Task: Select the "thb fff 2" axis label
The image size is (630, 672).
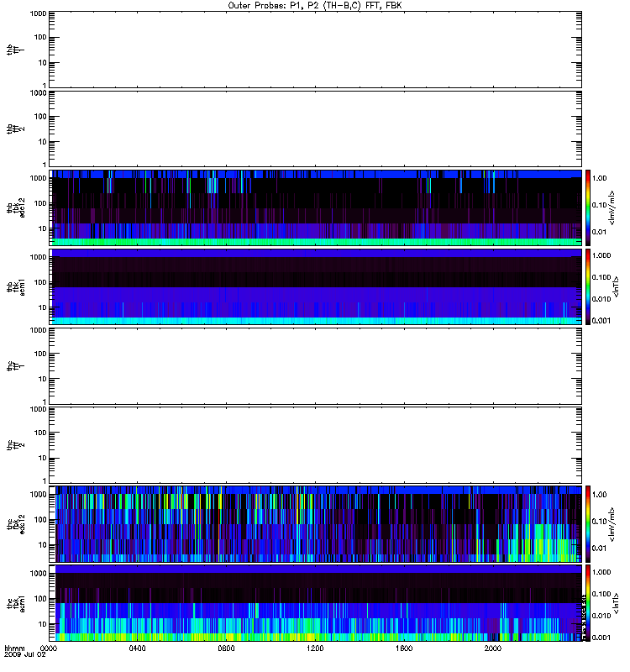Action: coord(15,129)
